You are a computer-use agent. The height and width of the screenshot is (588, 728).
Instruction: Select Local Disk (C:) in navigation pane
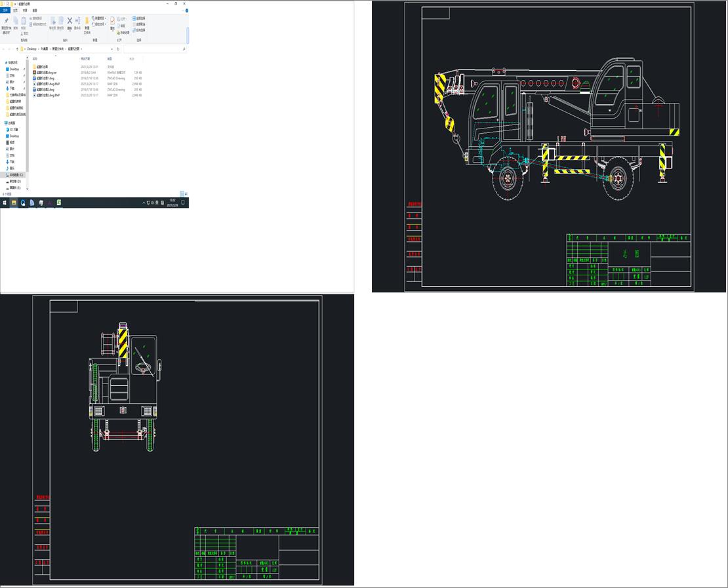tap(16, 175)
